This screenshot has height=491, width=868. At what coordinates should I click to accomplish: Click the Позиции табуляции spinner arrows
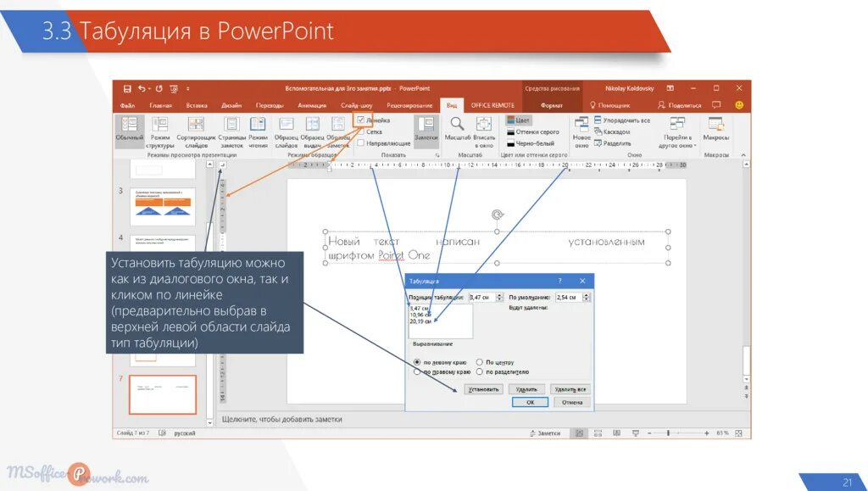[500, 298]
